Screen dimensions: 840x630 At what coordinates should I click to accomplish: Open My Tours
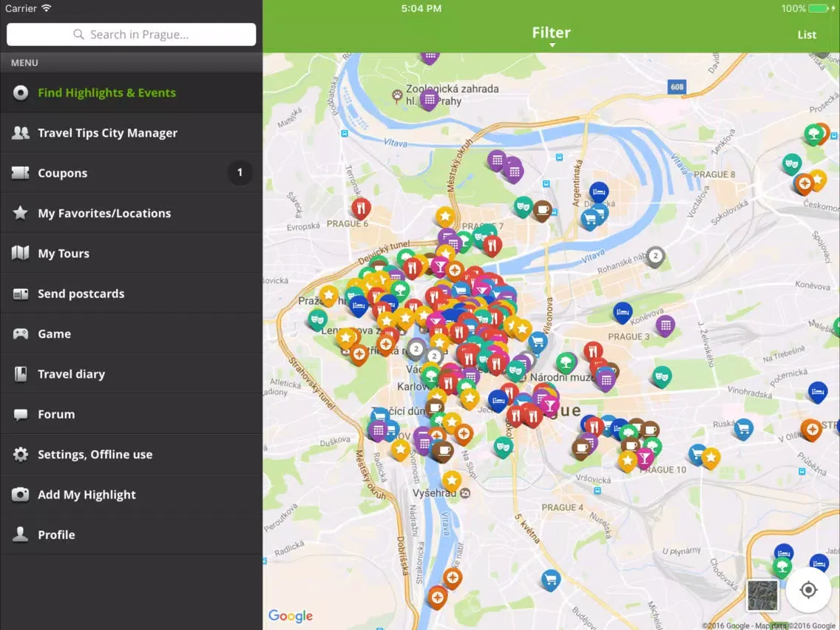click(132, 254)
